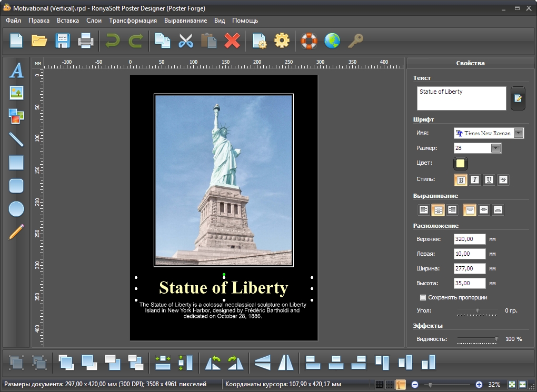Open the Слои menu
Screen dimensions: 537x392
94,21
